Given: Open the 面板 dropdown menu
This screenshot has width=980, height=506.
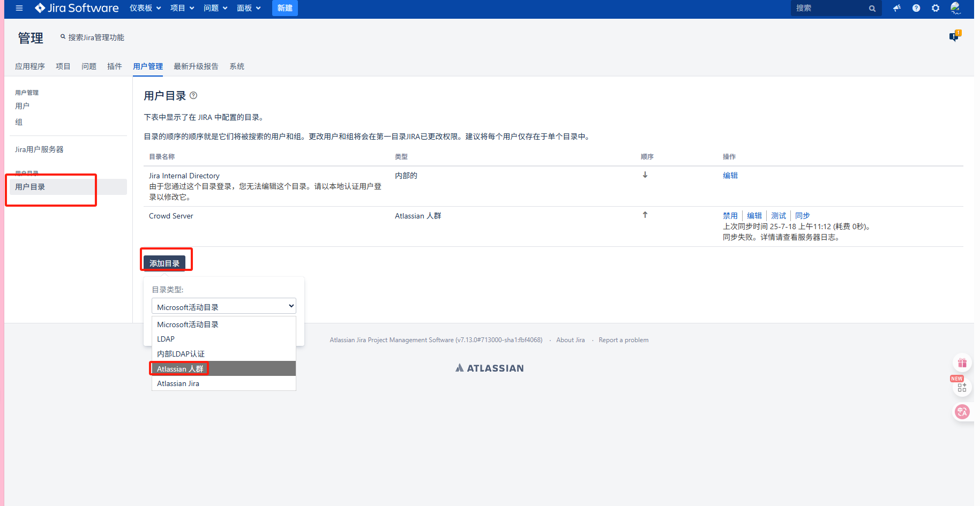Looking at the screenshot, I should [249, 8].
